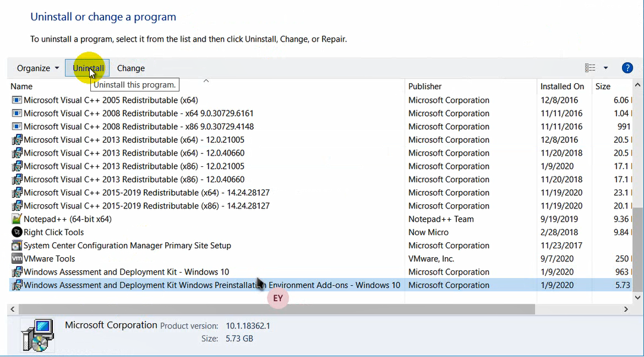Viewport: 644px width, 357px height.
Task: Select Windows Assessment and Deployment Kit - Windows 10
Action: (x=126, y=271)
